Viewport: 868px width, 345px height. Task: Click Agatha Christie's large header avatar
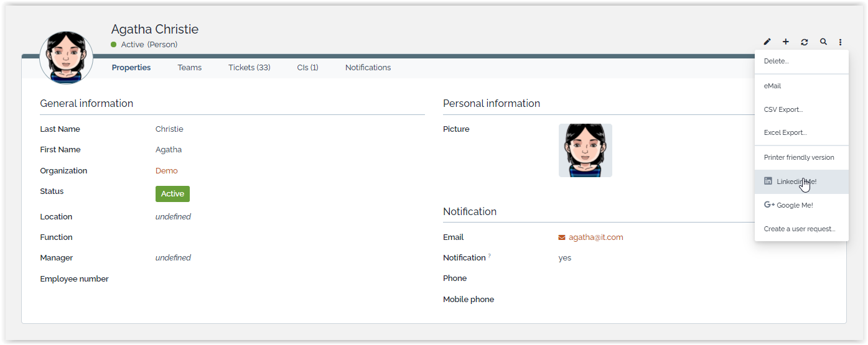[66, 58]
